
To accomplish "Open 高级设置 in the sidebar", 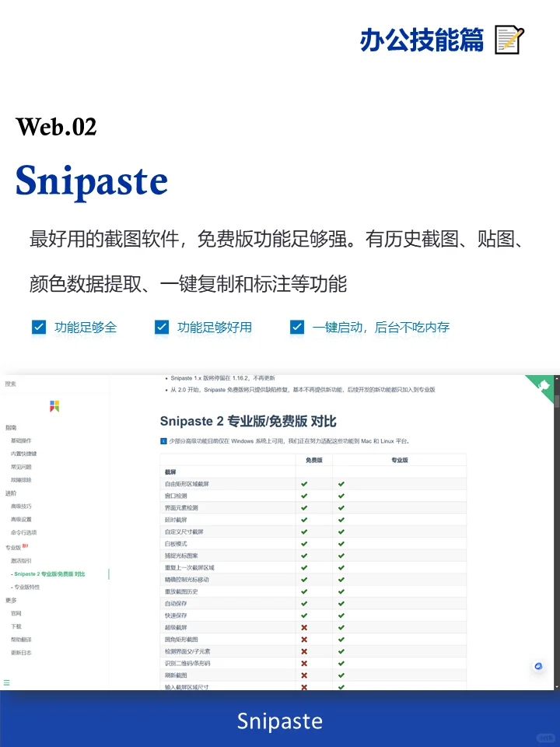I will (x=22, y=519).
